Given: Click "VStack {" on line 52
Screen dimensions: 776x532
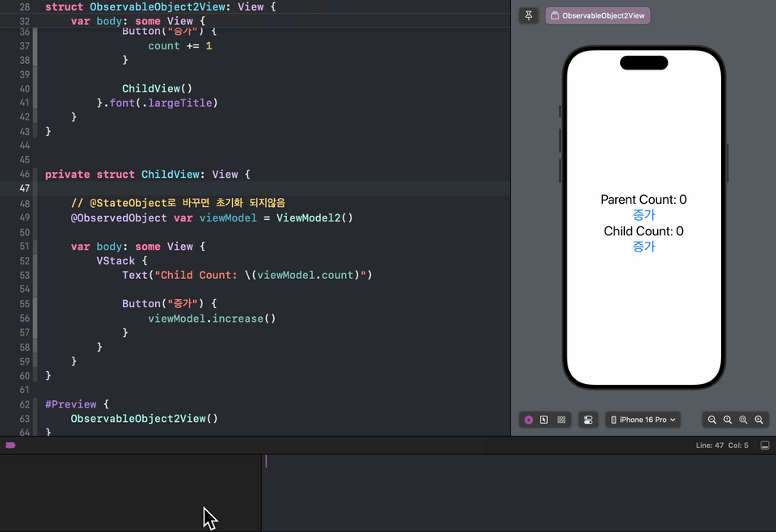Looking at the screenshot, I should tap(122, 261).
